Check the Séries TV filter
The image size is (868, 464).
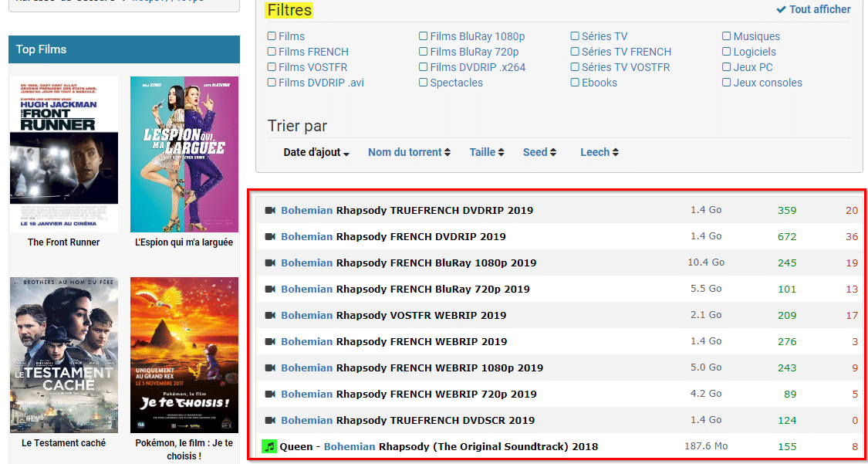click(575, 36)
